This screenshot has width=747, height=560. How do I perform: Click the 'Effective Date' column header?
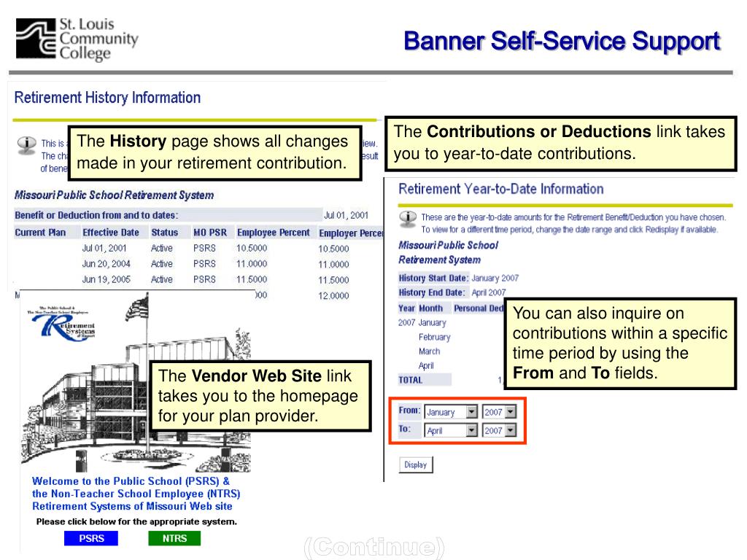tap(111, 233)
